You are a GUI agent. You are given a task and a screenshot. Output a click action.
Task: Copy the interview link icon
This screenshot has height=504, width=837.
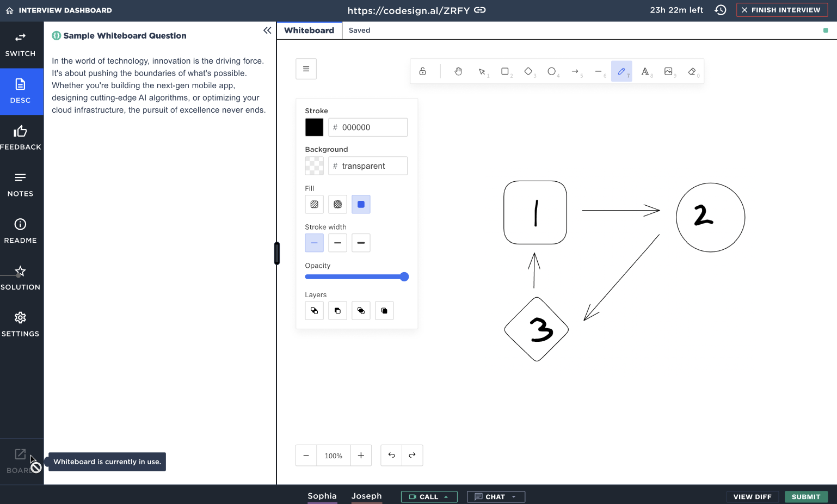480,10
